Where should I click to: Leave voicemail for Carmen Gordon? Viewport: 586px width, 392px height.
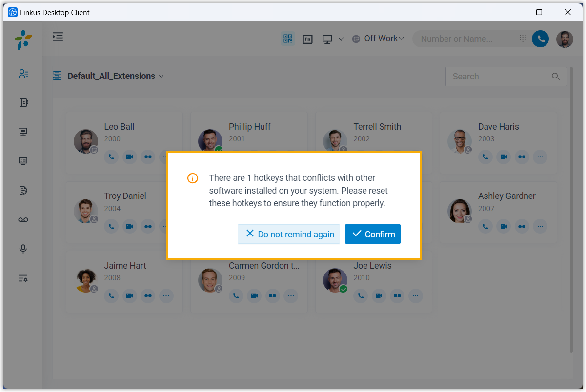point(273,296)
